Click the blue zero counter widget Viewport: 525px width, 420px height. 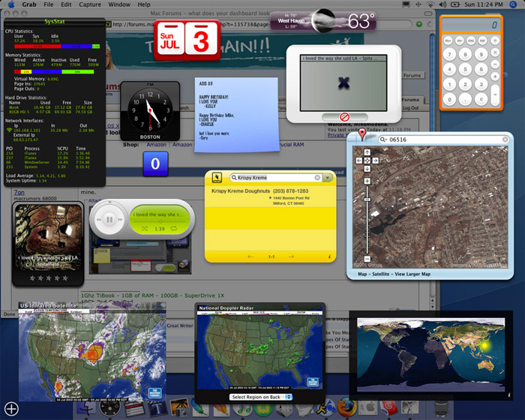point(155,163)
